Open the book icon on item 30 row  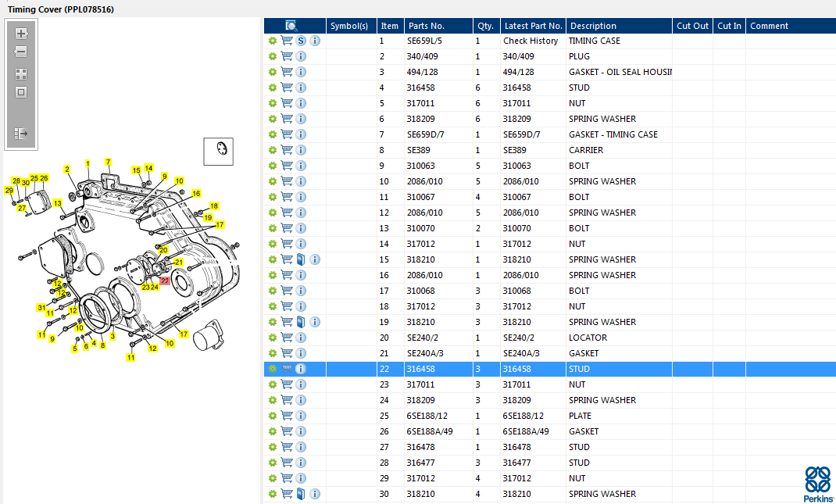click(301, 494)
